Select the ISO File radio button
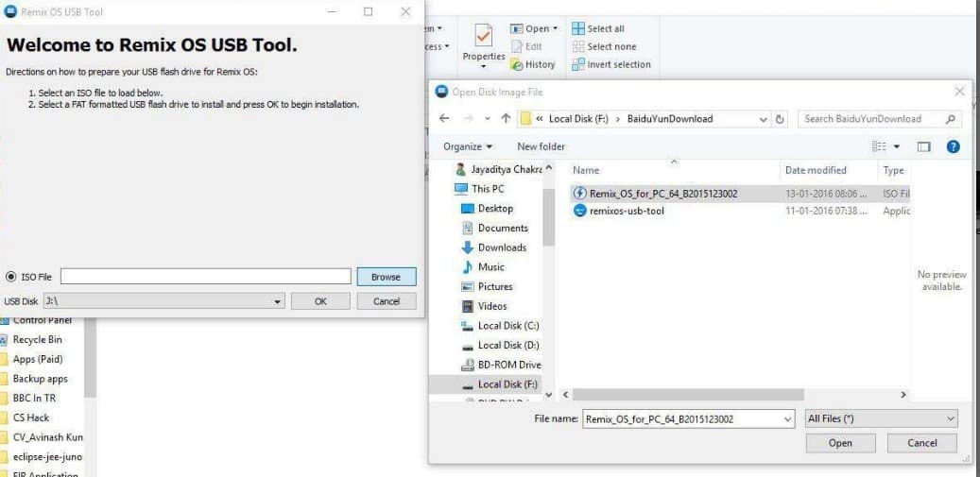Screen dimensions: 980x477 10,277
